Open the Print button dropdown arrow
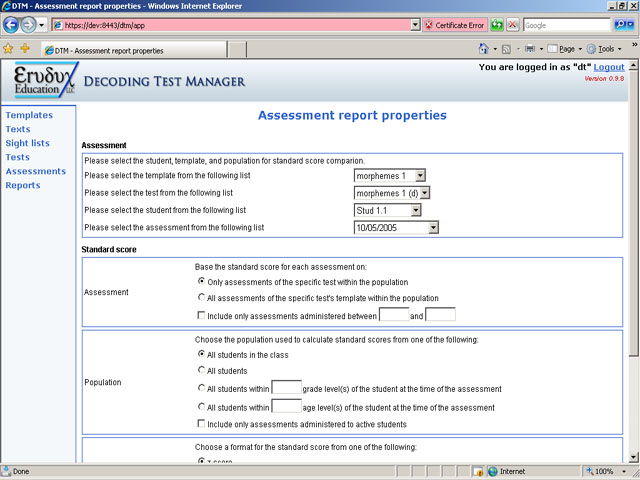The image size is (640, 480). click(541, 49)
